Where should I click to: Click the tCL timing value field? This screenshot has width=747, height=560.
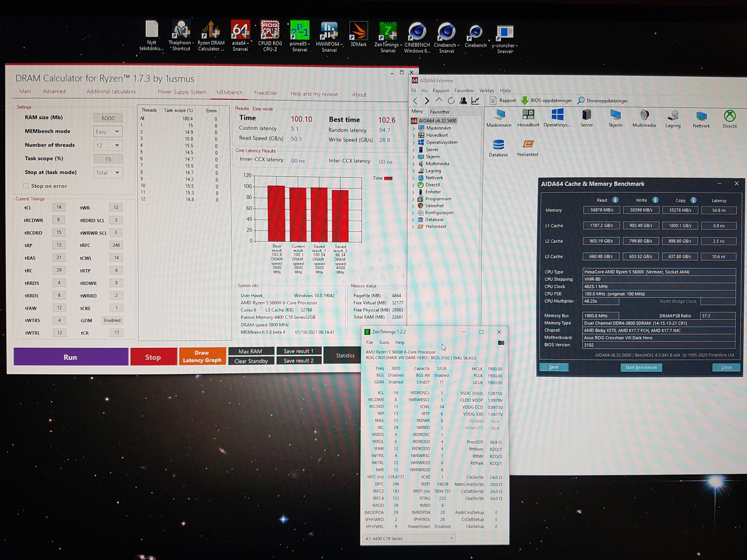coord(59,207)
